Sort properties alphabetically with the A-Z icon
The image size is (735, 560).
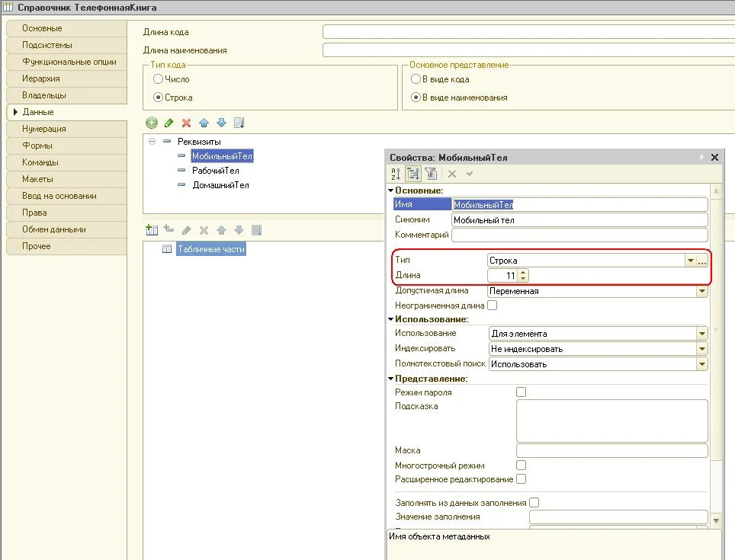396,174
